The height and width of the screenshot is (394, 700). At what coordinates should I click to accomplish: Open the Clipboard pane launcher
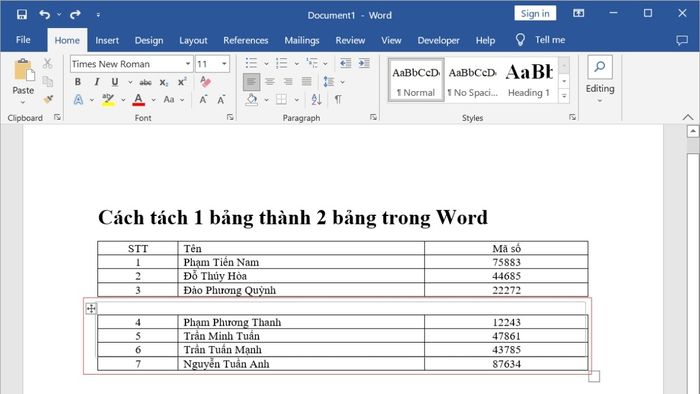tap(57, 117)
